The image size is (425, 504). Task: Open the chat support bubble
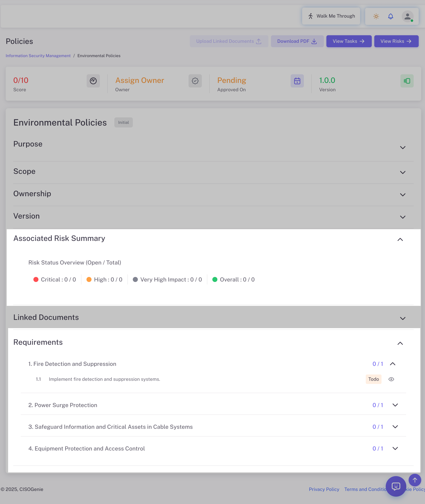(396, 486)
